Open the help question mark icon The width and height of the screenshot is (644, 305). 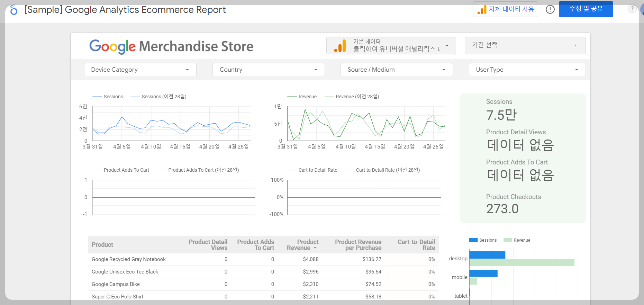(x=632, y=9)
